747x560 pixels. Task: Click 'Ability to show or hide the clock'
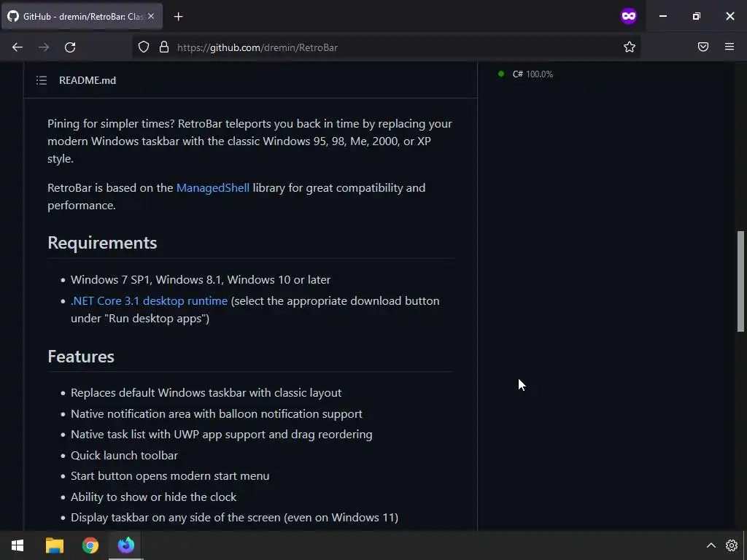click(x=153, y=497)
